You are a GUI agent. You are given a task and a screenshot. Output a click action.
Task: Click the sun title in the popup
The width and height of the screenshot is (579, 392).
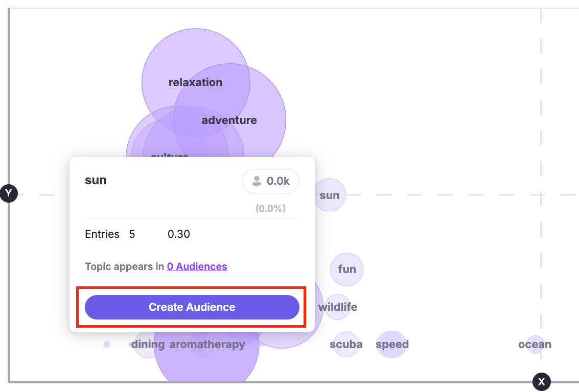[96, 180]
